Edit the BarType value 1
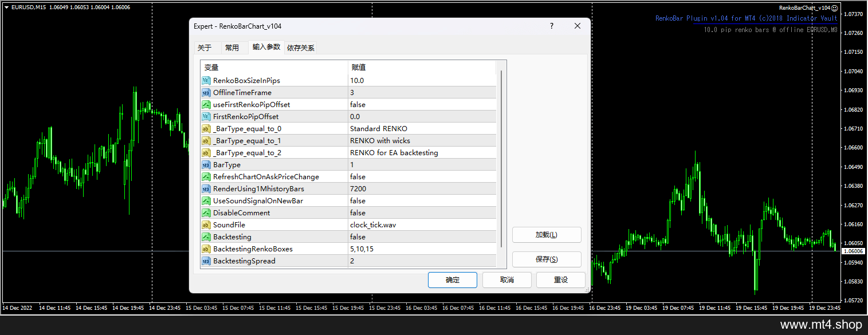The width and height of the screenshot is (868, 335). [x=422, y=165]
